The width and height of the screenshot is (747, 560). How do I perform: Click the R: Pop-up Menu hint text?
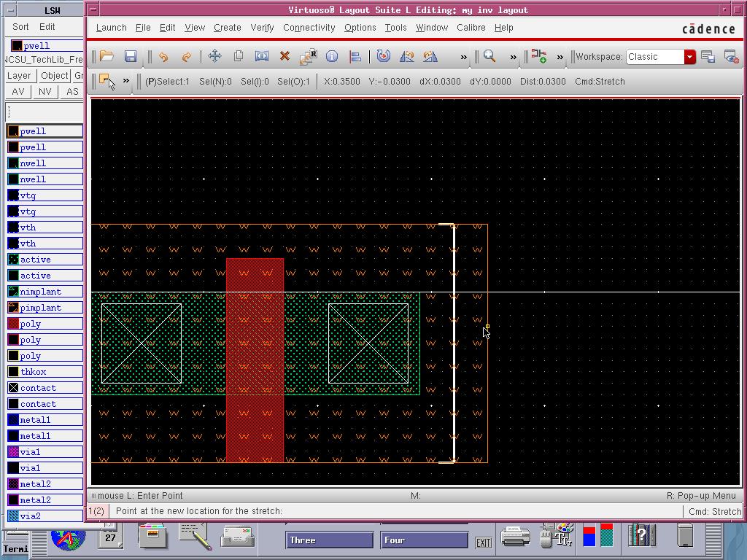701,496
